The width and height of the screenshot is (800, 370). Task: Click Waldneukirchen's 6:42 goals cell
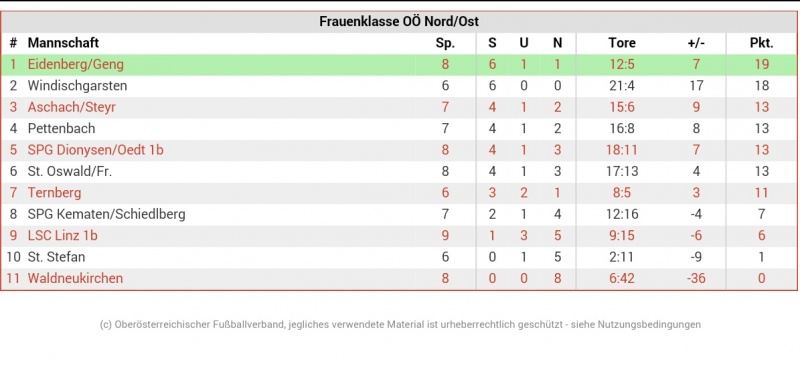coord(621,278)
